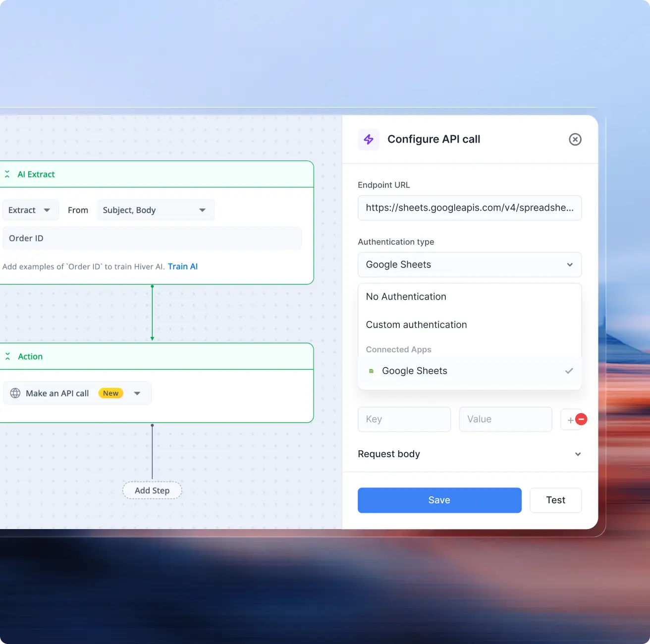
Task: Click the Google Sheets app icon in list
Action: click(371, 371)
